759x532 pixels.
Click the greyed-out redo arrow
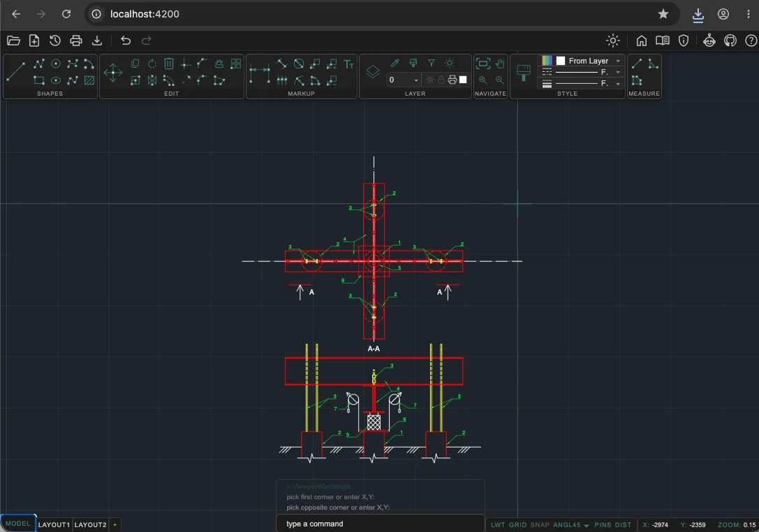[x=147, y=40]
